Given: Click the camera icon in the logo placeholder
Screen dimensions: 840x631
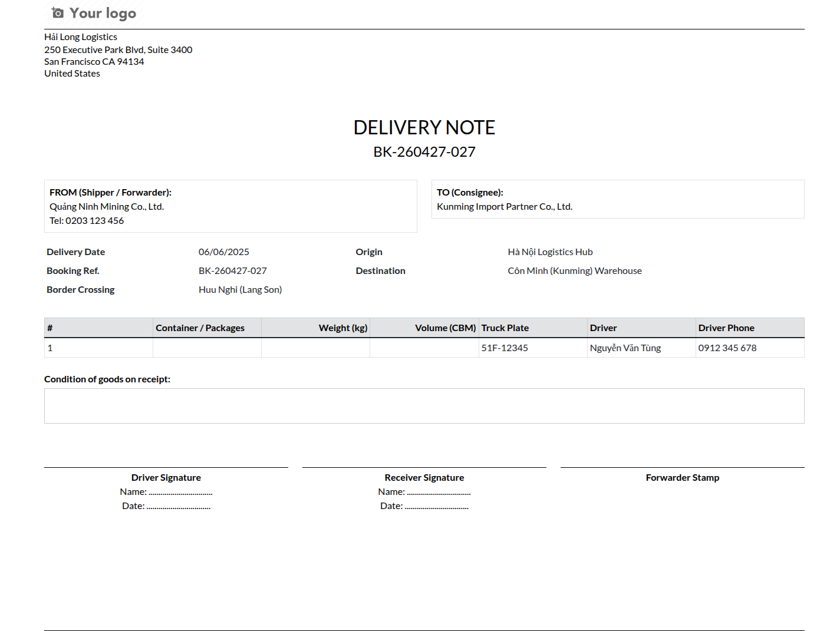Looking at the screenshot, I should pyautogui.click(x=57, y=12).
